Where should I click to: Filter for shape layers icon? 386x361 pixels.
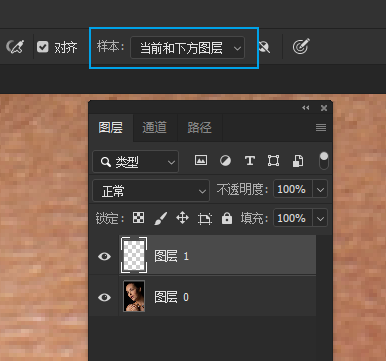coord(273,161)
